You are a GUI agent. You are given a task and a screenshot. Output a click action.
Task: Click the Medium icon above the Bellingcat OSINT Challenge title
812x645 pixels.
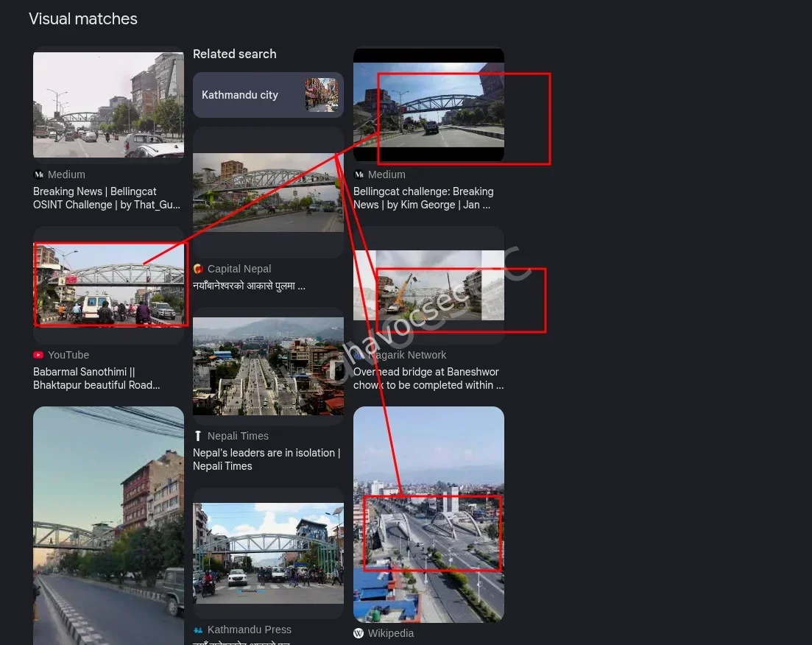[x=39, y=175]
